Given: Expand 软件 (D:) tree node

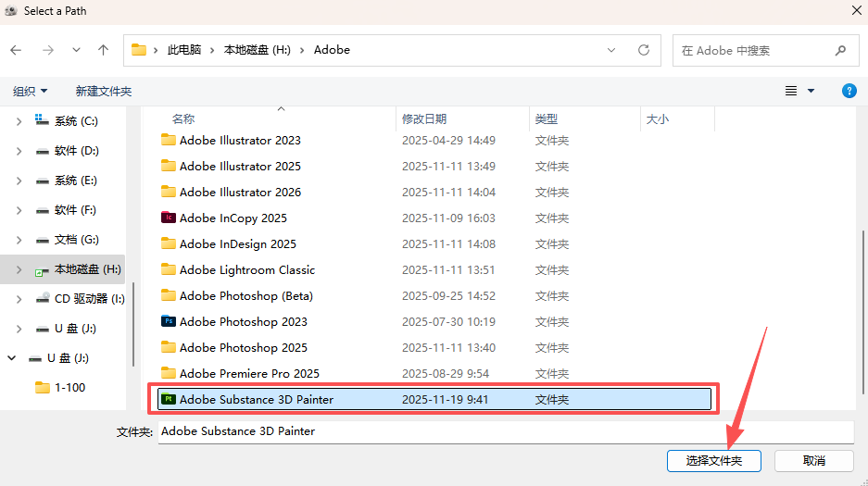Looking at the screenshot, I should point(19,151).
